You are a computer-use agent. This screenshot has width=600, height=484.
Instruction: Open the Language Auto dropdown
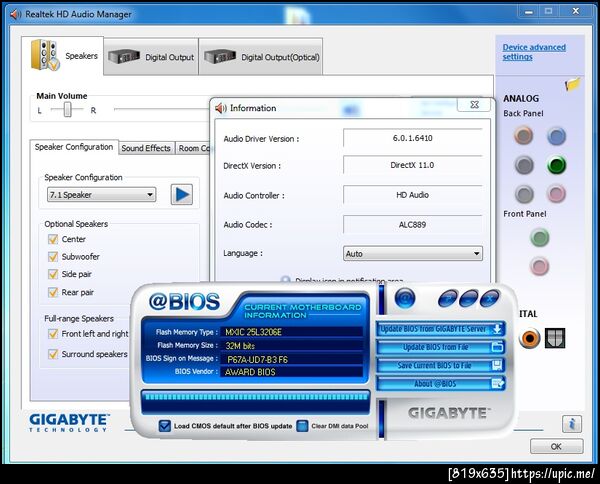(413, 254)
